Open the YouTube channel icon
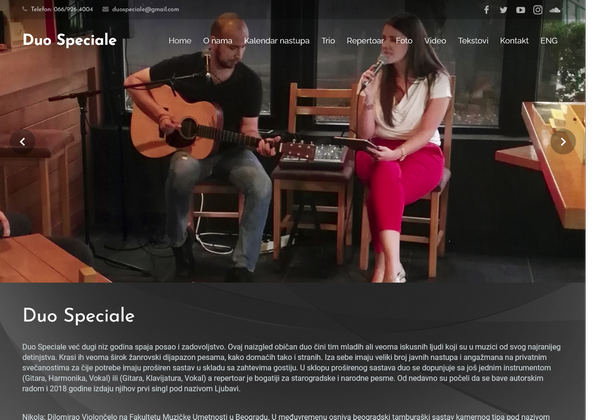 click(x=520, y=10)
